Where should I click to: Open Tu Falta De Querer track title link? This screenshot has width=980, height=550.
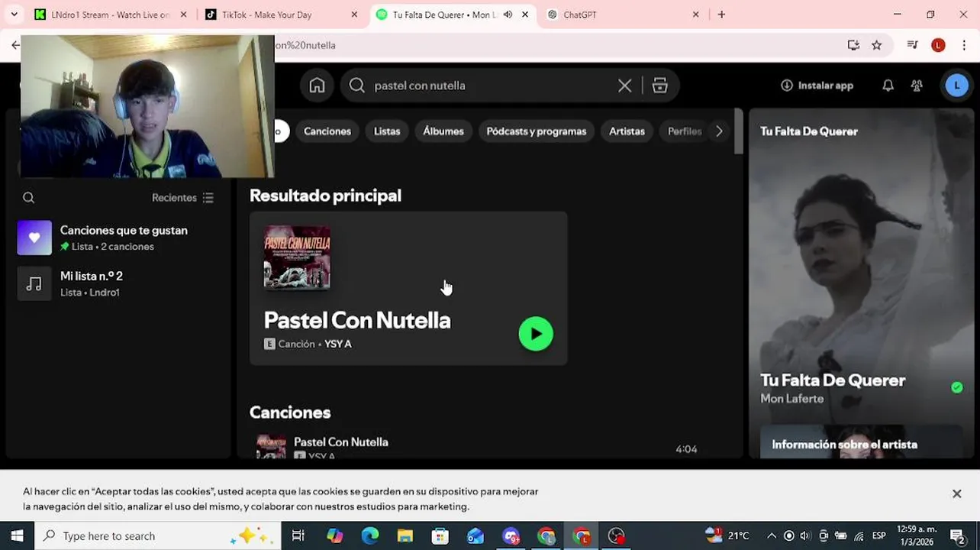point(833,380)
